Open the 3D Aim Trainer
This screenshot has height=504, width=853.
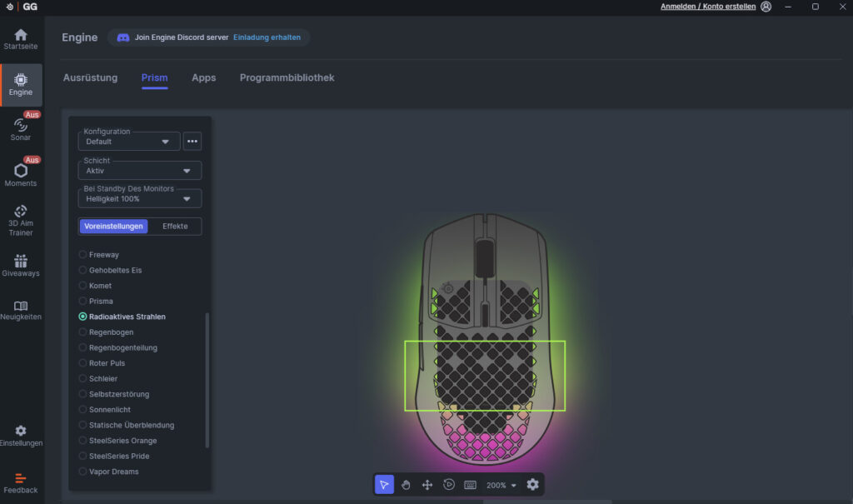coord(21,221)
